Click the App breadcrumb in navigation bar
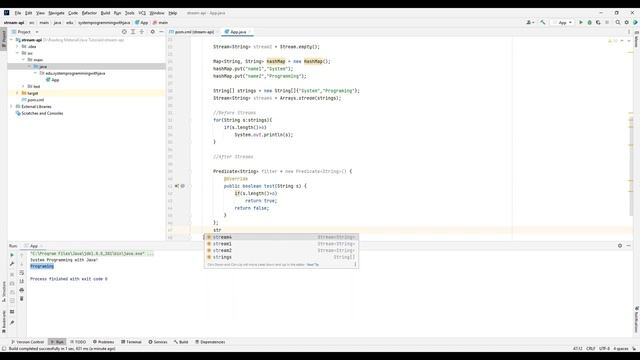 pos(142,23)
